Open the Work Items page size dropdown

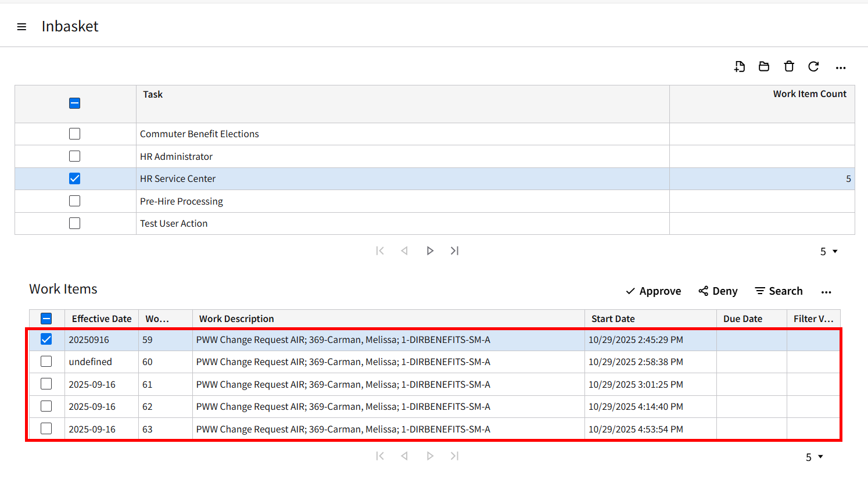(x=815, y=457)
